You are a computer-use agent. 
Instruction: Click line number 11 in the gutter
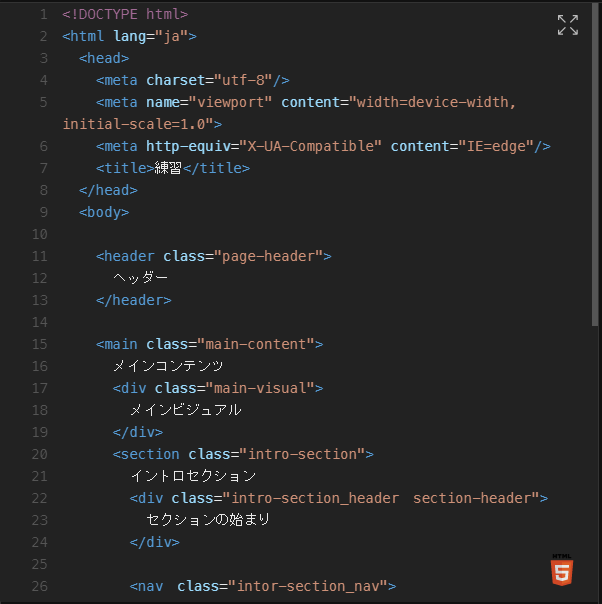click(x=40, y=256)
